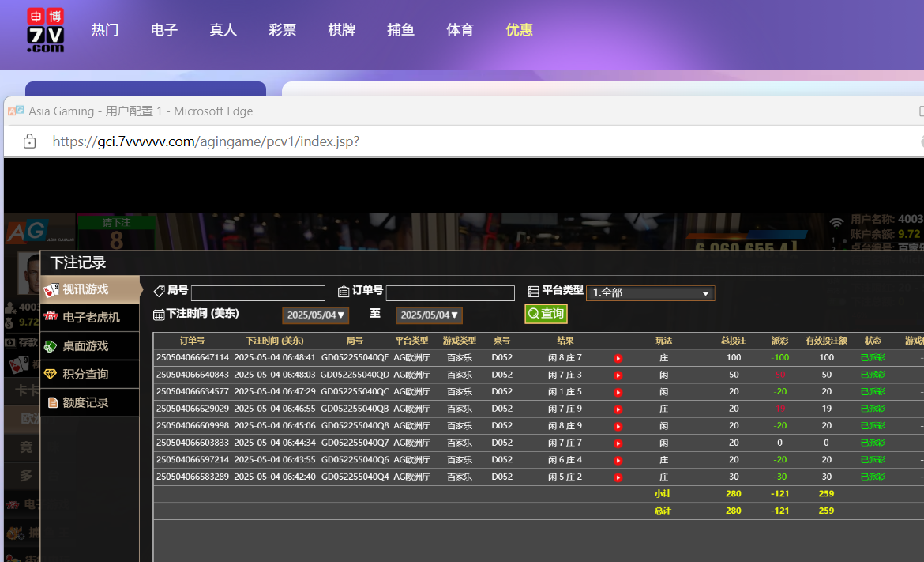
Task: Click the clipboard icon next to 订单号
Action: point(344,292)
